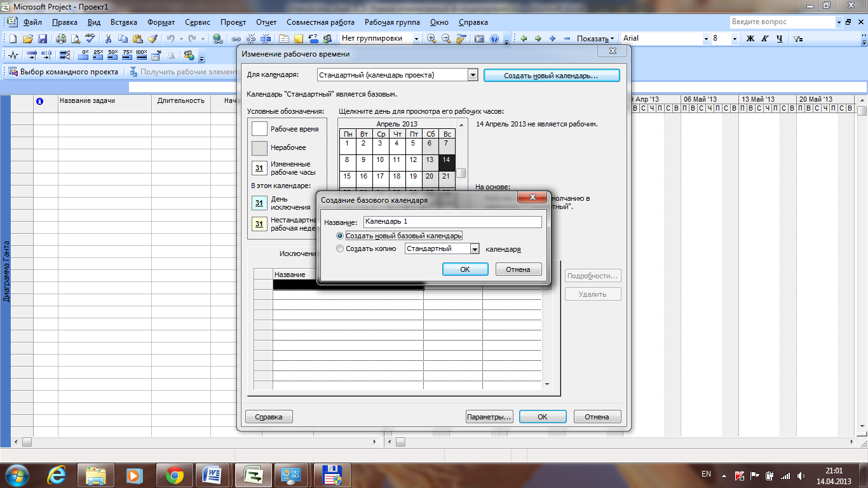
Task: Open the Undo history dropdown arrow
Action: (181, 38)
